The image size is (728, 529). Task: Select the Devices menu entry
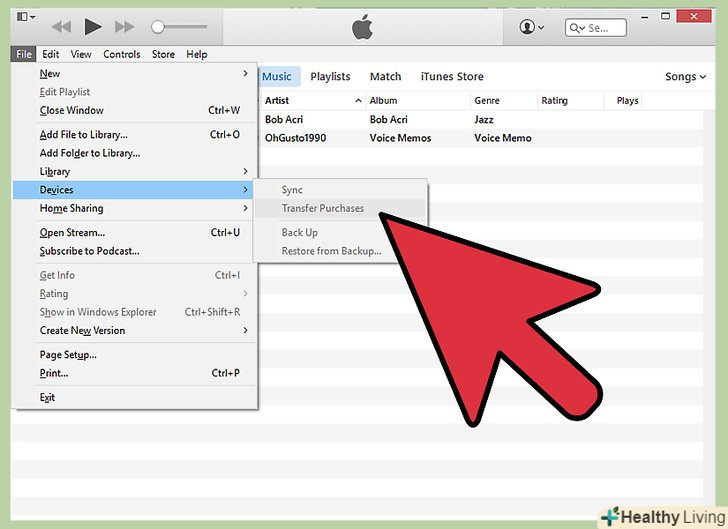tap(135, 190)
